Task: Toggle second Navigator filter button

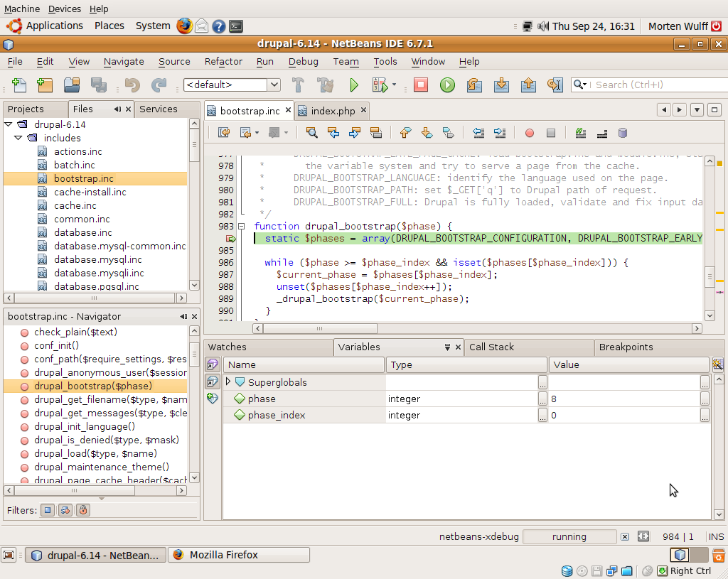Action: 65,510
